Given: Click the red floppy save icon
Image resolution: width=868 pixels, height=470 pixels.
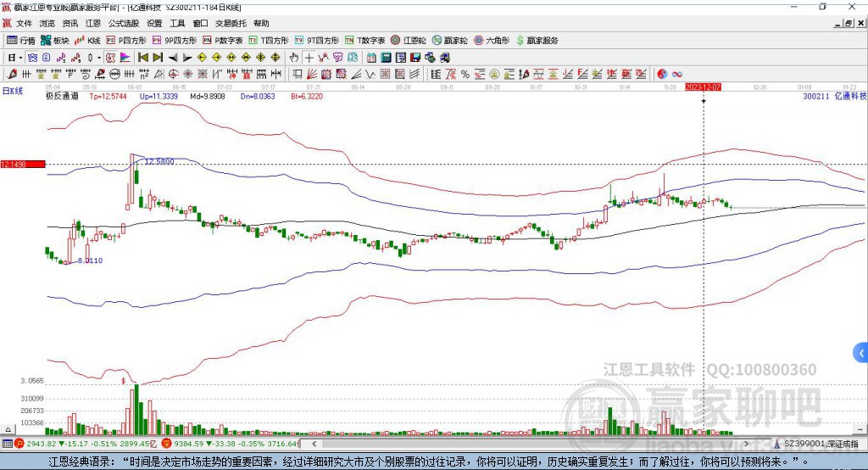Looking at the screenshot, I should click(x=415, y=58).
